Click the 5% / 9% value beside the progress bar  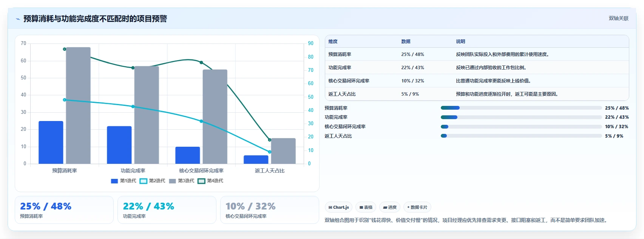(x=614, y=136)
